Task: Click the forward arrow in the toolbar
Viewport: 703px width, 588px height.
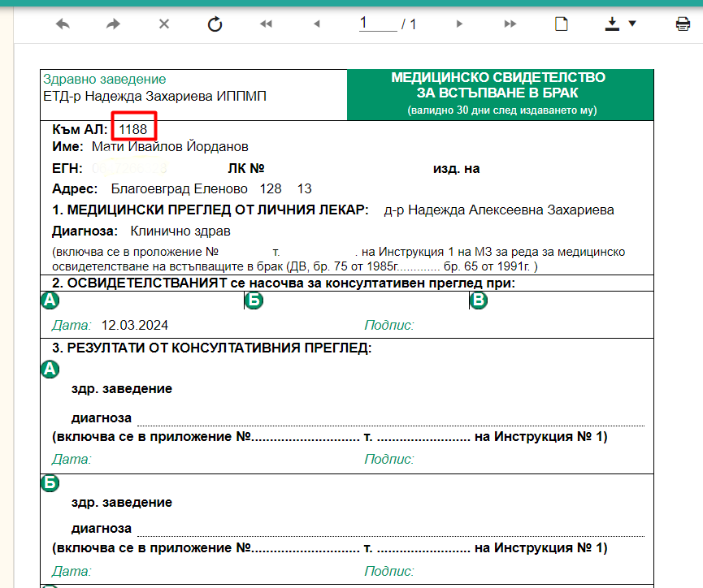Action: click(113, 24)
